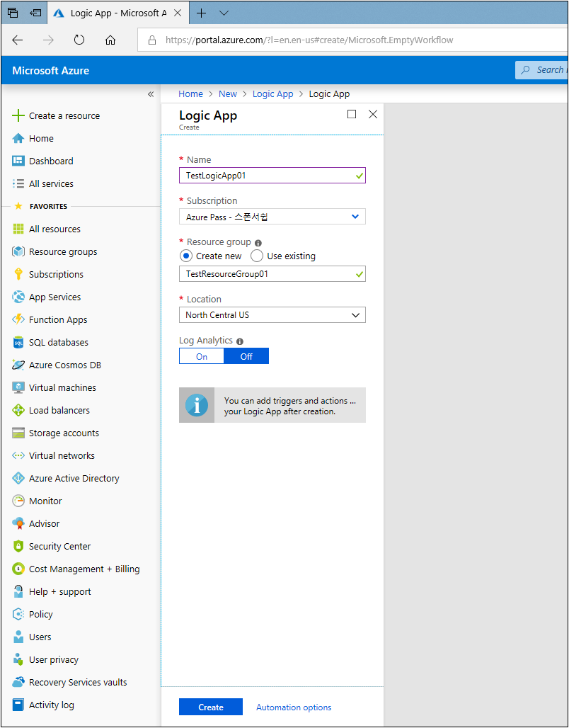Click the All resources grid icon
This screenshot has width=569, height=728.
pyautogui.click(x=18, y=229)
